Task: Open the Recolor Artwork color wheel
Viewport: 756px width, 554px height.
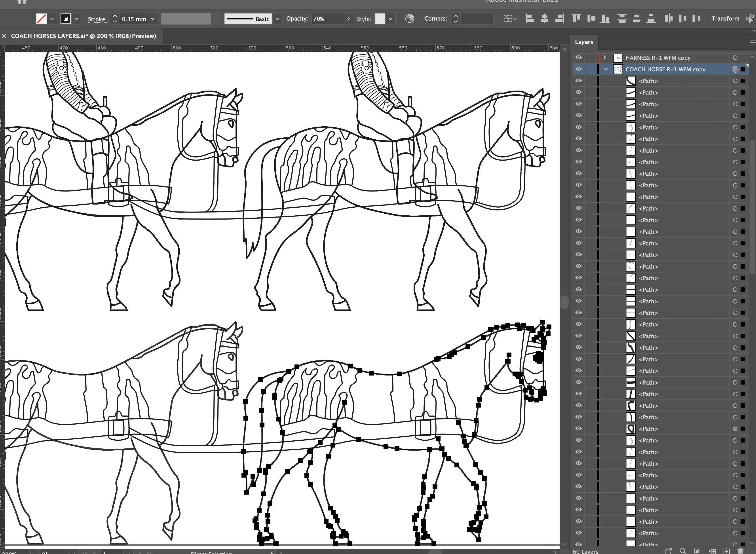Action: pos(410,19)
